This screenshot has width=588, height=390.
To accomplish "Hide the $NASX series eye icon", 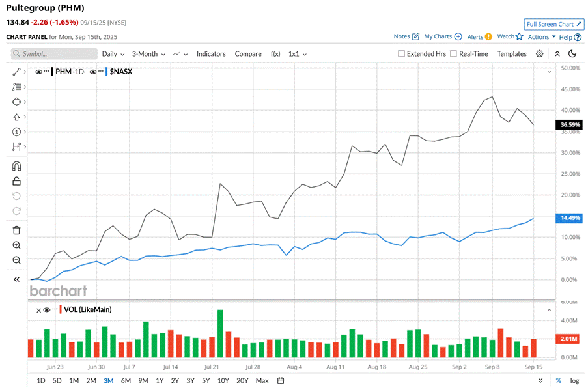I will point(93,72).
